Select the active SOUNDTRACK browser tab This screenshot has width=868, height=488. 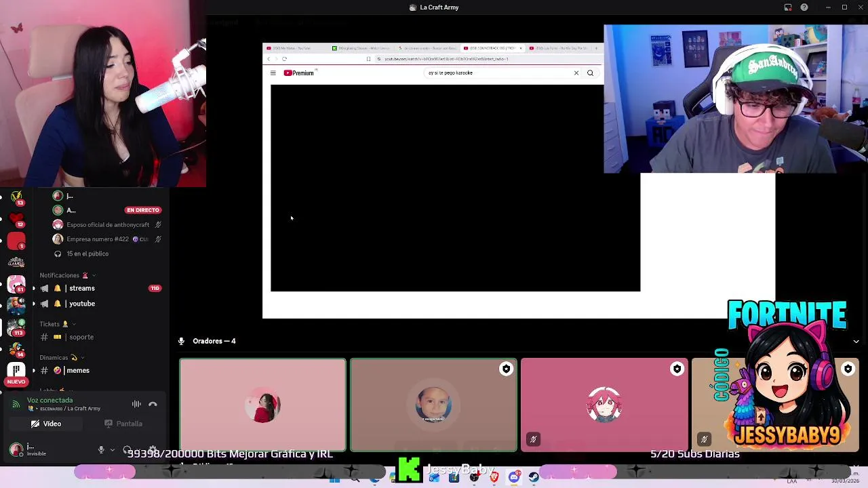click(x=492, y=48)
